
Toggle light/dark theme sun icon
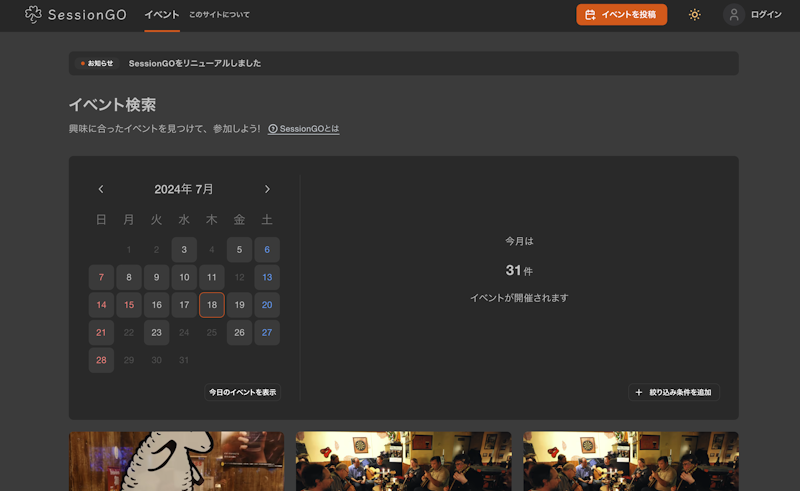pos(694,15)
